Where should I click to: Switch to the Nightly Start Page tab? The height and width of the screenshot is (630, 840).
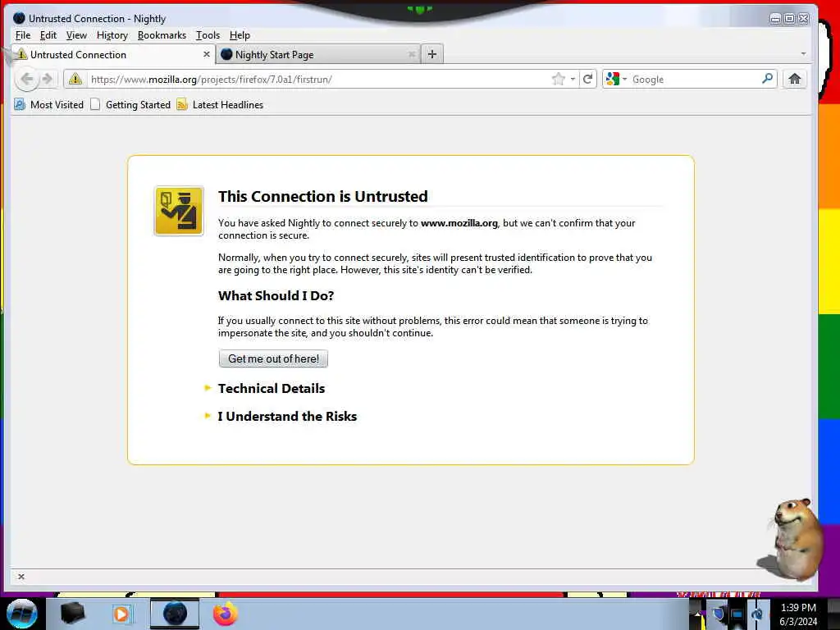click(x=318, y=55)
